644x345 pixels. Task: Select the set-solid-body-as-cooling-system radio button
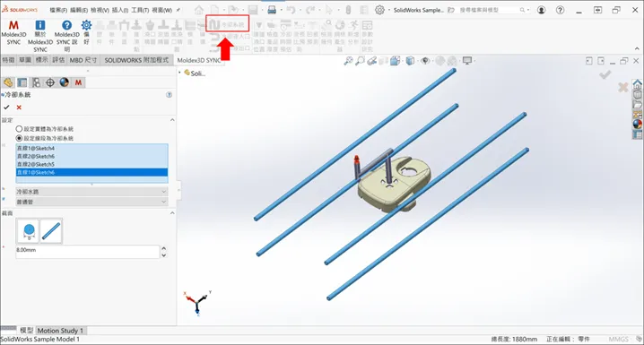pos(19,129)
